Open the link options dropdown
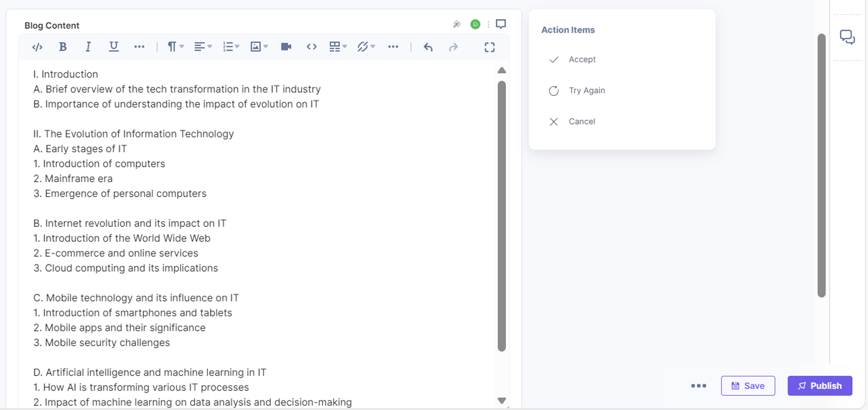 pos(366,47)
